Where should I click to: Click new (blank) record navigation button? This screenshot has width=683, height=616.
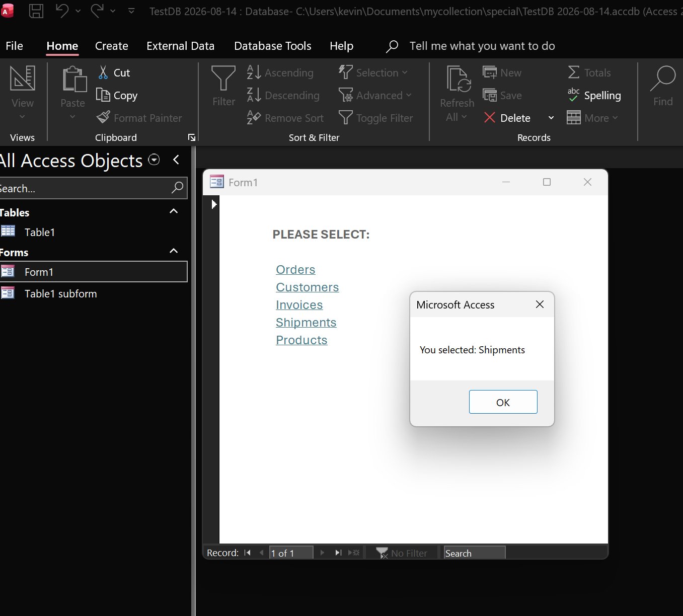click(x=354, y=553)
